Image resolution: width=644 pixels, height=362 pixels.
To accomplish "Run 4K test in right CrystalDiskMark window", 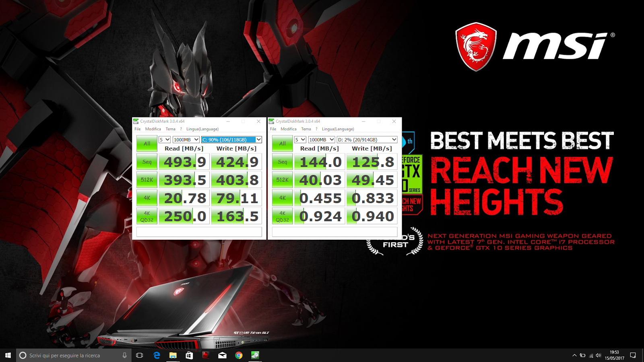I will click(283, 198).
